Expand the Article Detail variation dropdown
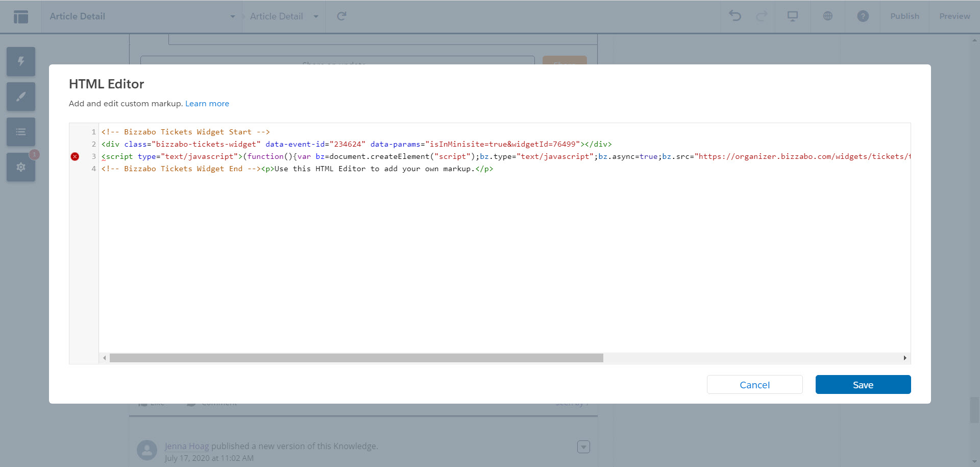 click(316, 16)
